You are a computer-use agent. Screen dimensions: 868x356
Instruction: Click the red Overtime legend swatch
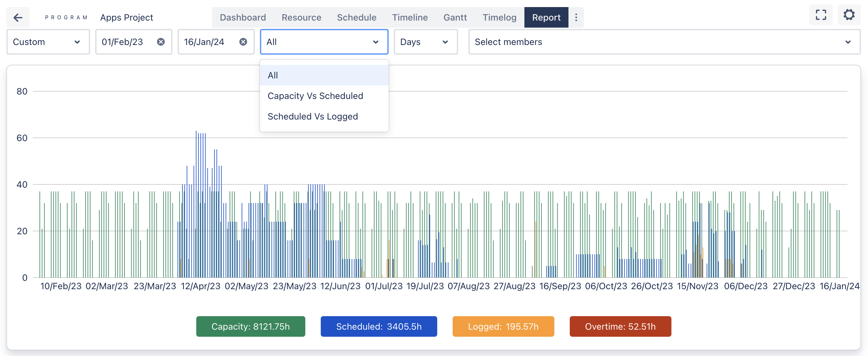click(x=620, y=326)
